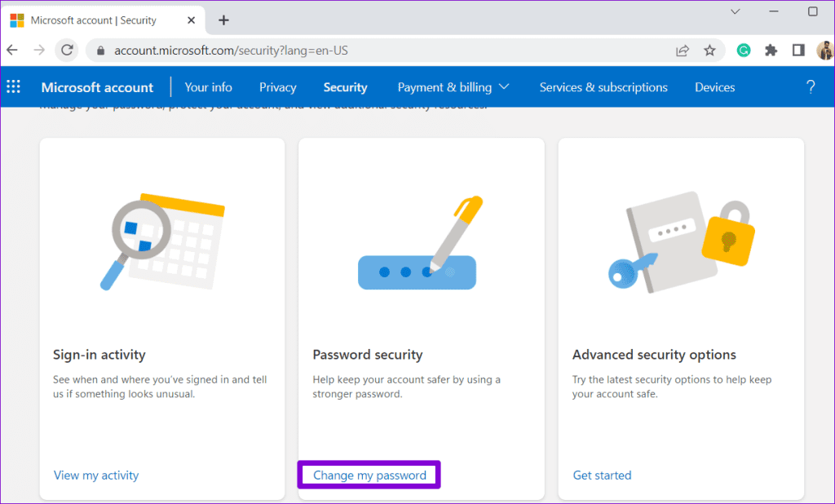Open the Privacy menu item
This screenshot has height=504, width=835.
tap(277, 87)
